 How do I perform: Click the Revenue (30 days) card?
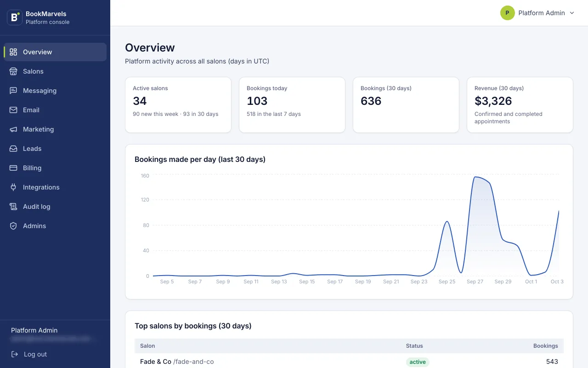pyautogui.click(x=520, y=105)
